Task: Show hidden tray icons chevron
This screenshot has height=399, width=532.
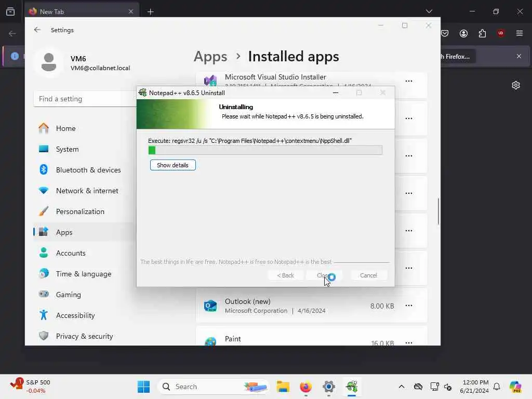Action: [x=402, y=387]
